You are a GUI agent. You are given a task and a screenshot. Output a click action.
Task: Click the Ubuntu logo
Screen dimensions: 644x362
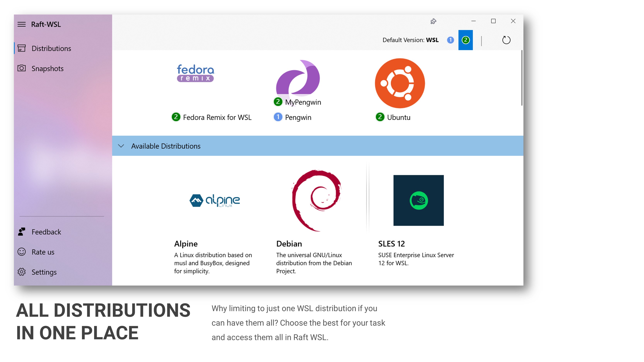(400, 83)
